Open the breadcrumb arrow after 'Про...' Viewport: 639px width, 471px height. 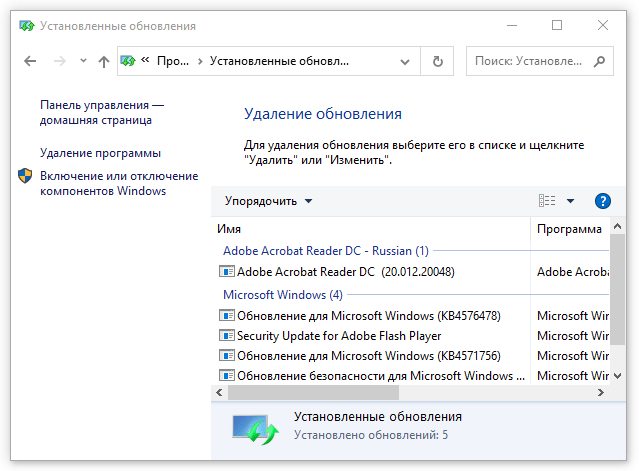click(200, 62)
